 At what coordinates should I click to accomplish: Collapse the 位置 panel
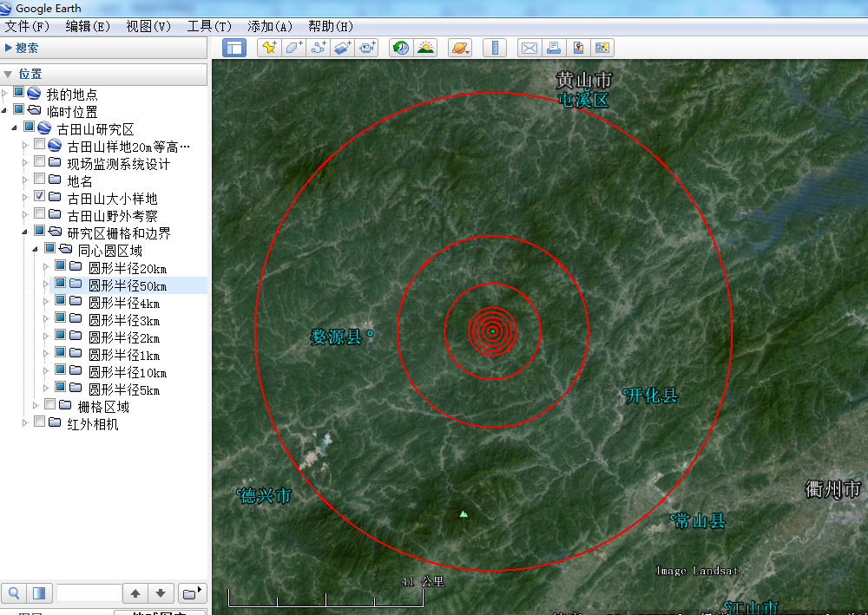point(8,74)
